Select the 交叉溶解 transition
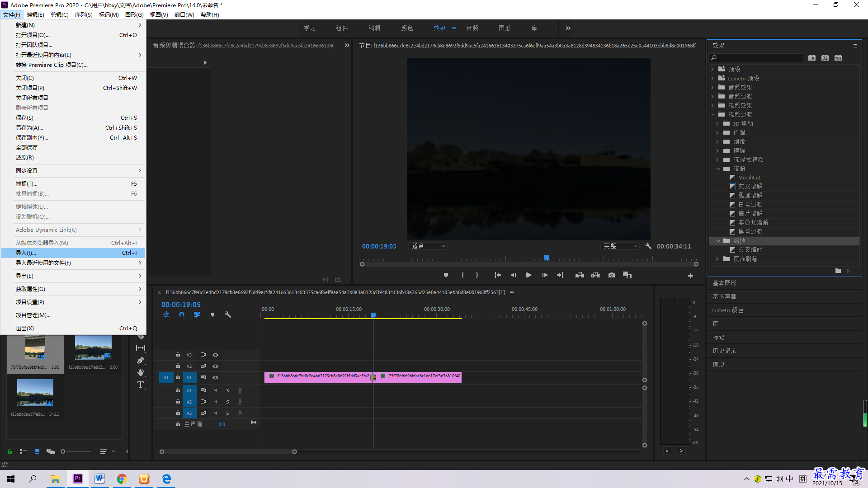Image resolution: width=868 pixels, height=488 pixels. [750, 187]
